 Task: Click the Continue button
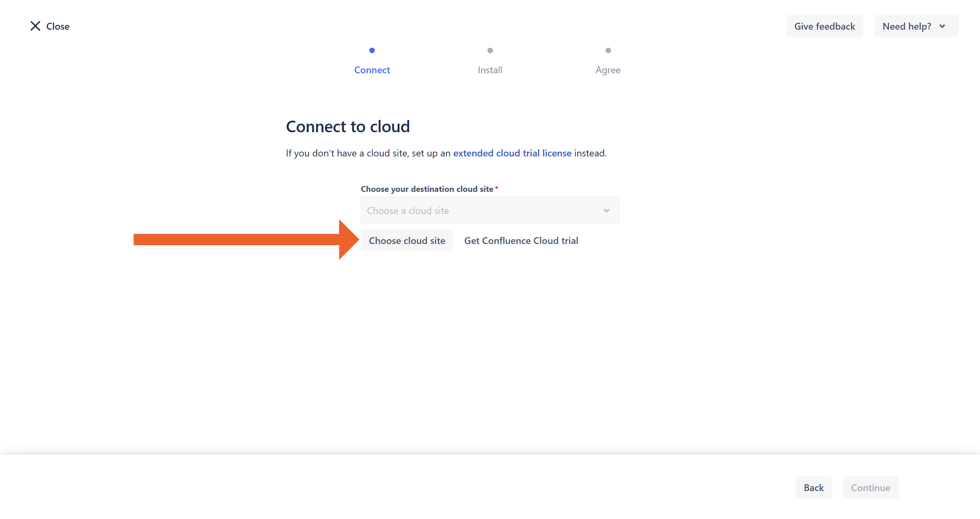(x=870, y=487)
